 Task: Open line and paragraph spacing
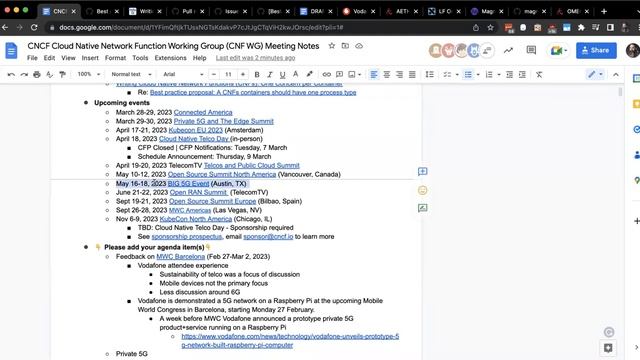tap(429, 74)
